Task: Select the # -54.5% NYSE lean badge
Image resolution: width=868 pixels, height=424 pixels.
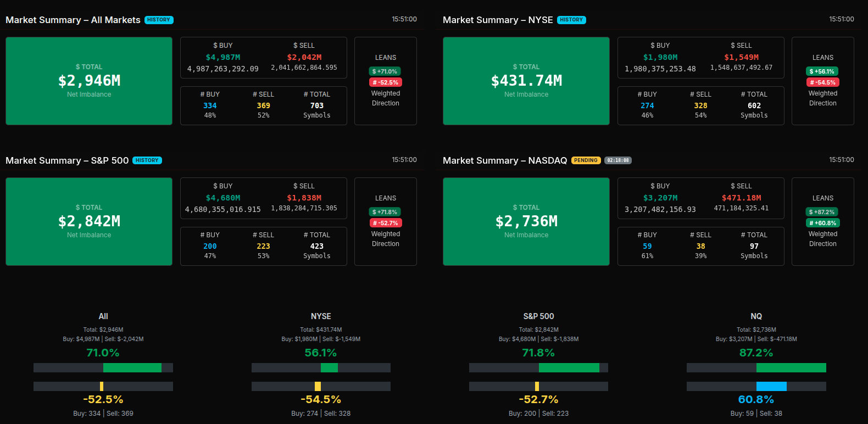Action: click(x=822, y=82)
